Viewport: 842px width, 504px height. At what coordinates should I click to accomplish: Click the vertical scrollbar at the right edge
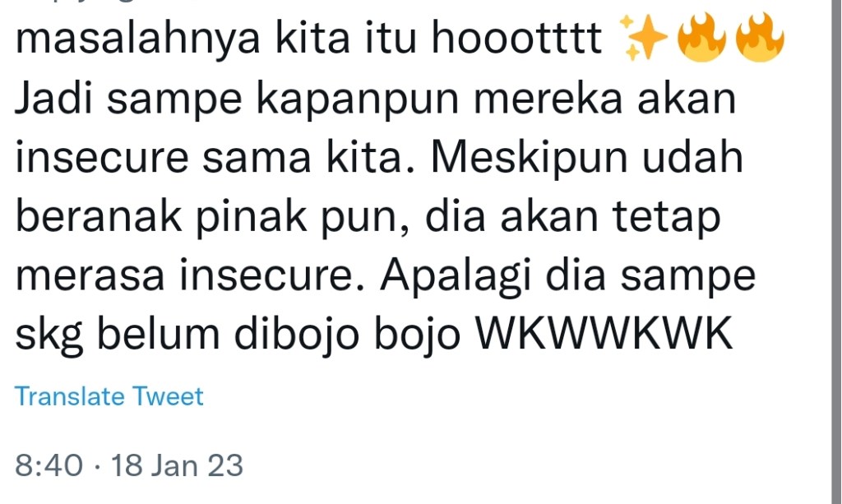coord(836,252)
